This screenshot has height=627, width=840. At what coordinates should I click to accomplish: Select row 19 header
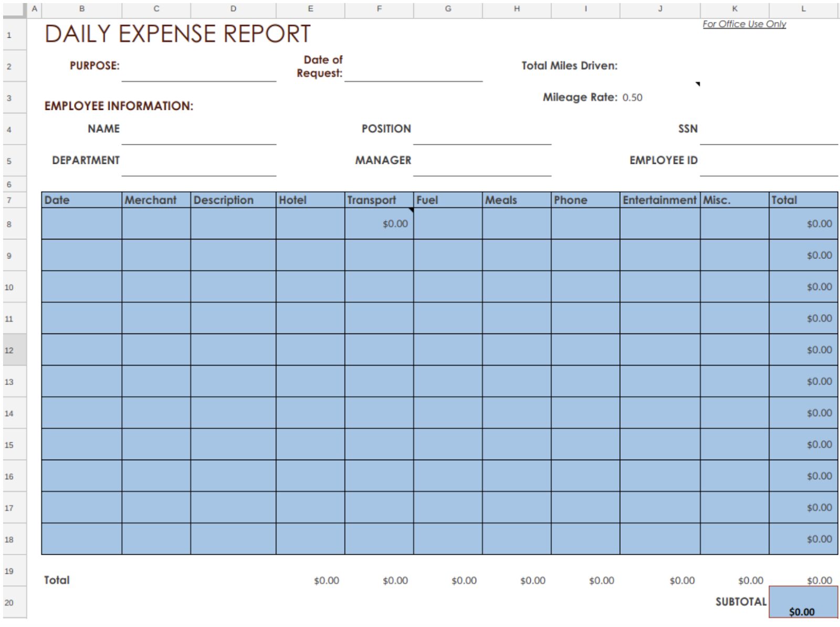(14, 570)
